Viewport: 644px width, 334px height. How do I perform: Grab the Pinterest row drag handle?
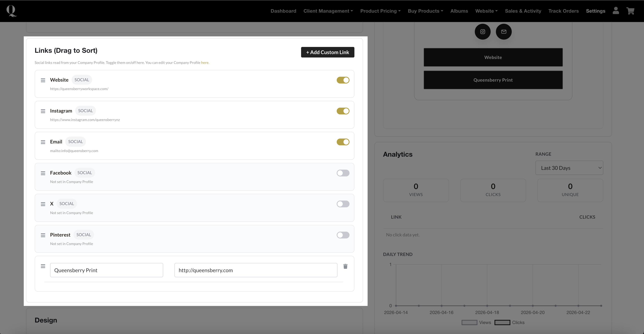click(x=43, y=235)
